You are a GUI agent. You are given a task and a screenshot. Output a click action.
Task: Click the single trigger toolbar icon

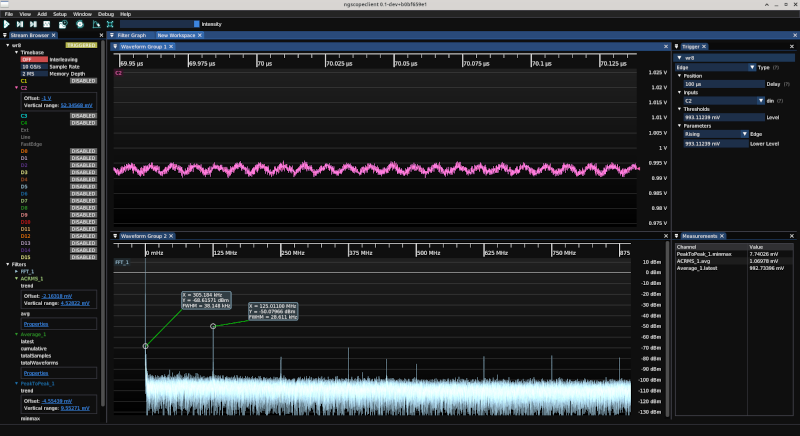click(20, 24)
